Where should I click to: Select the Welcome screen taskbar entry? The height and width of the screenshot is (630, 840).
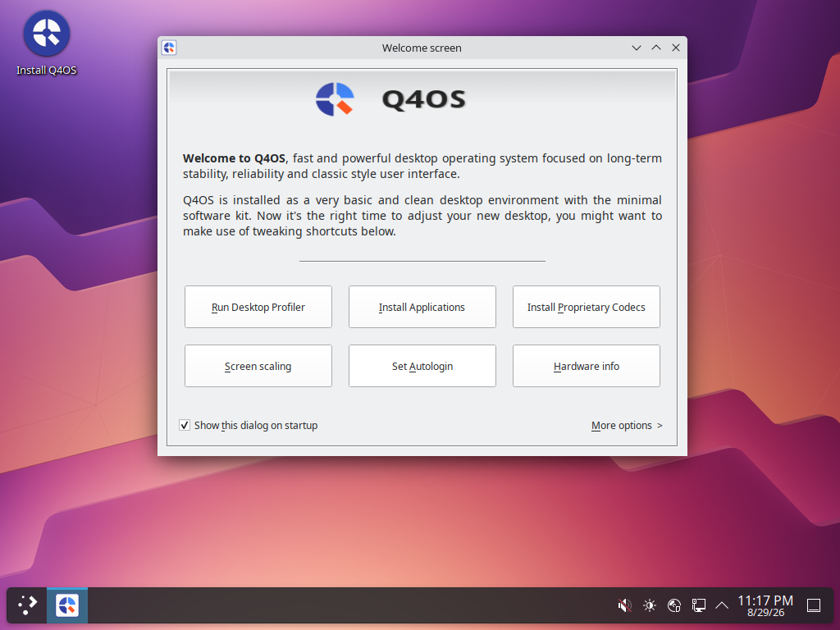[67, 605]
